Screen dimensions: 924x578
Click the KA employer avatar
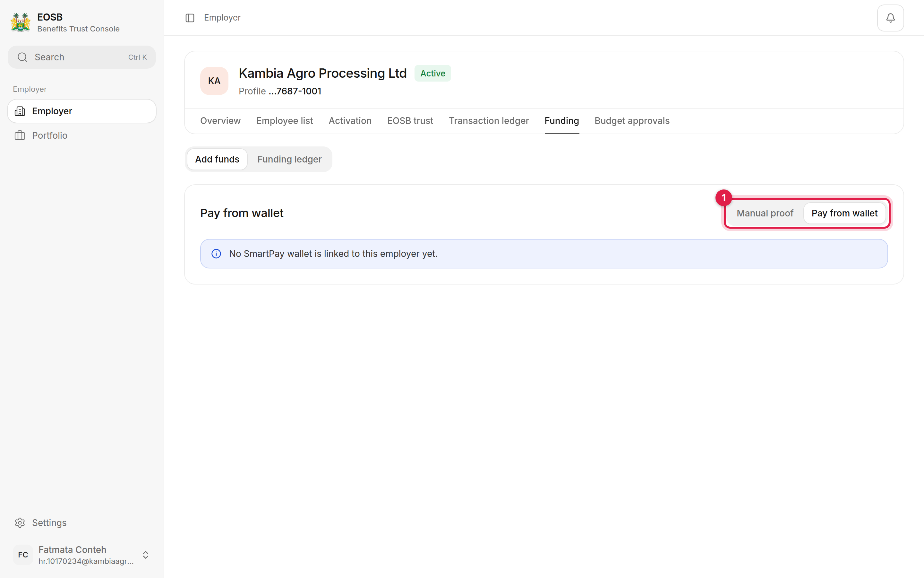coord(214,81)
